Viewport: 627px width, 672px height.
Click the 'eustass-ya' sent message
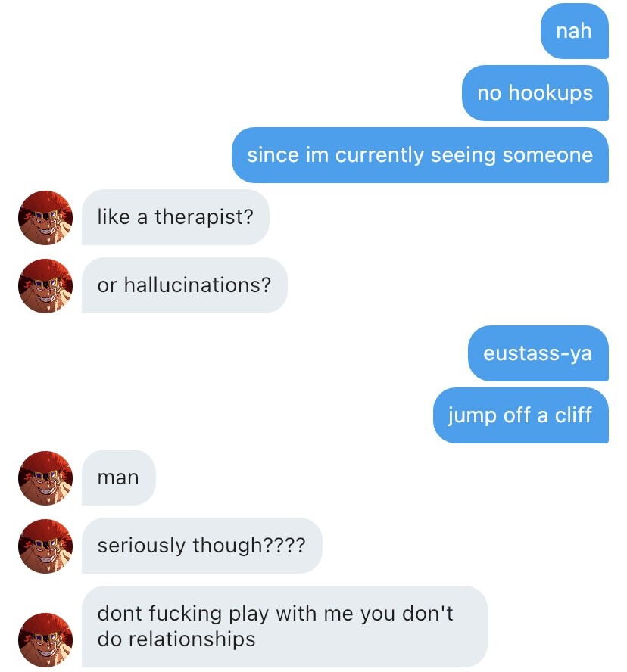tap(538, 353)
